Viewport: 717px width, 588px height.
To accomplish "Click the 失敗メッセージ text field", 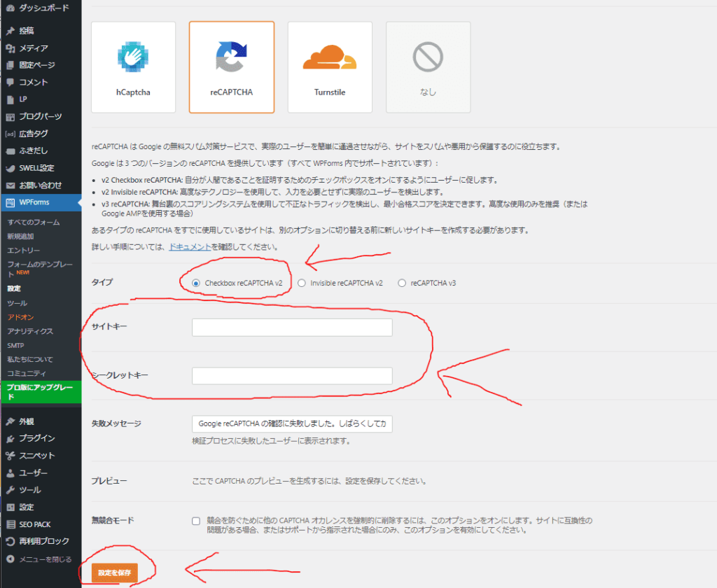I will click(x=292, y=424).
